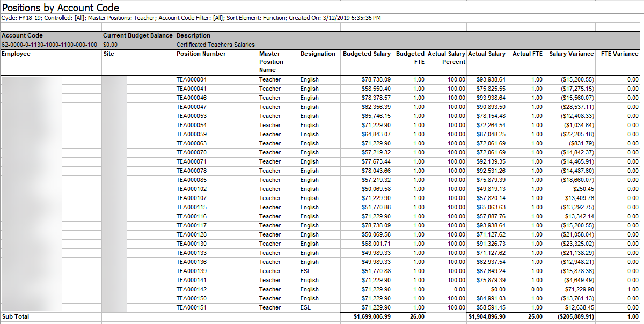The width and height of the screenshot is (644, 324).
Task: Select actual salary subtotal $1,904,896.90
Action: pos(486,317)
